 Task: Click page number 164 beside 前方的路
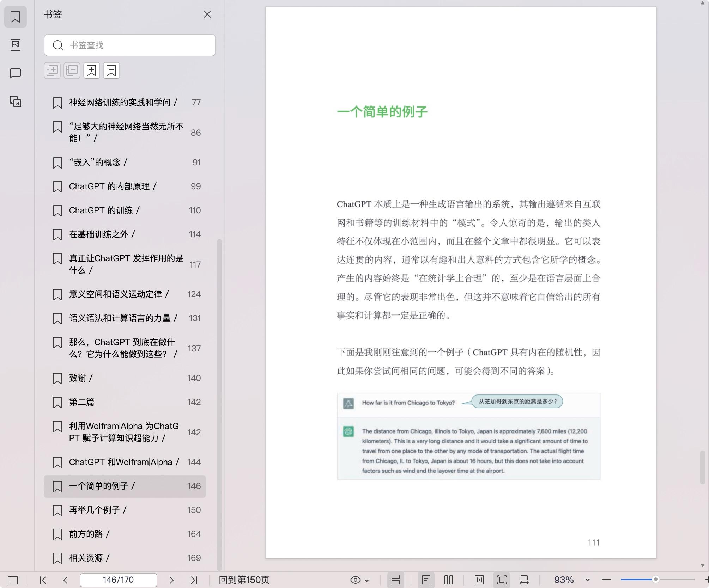(194, 534)
